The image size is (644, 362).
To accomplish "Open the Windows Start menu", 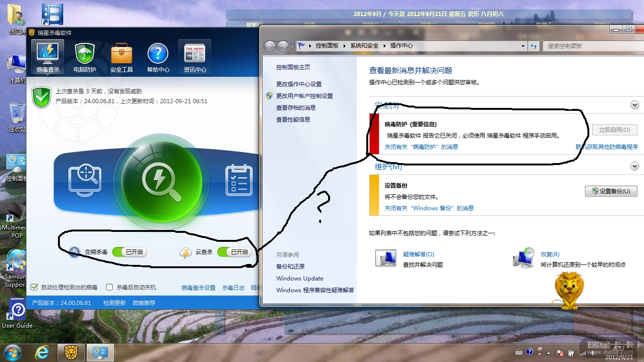I will 12,353.
